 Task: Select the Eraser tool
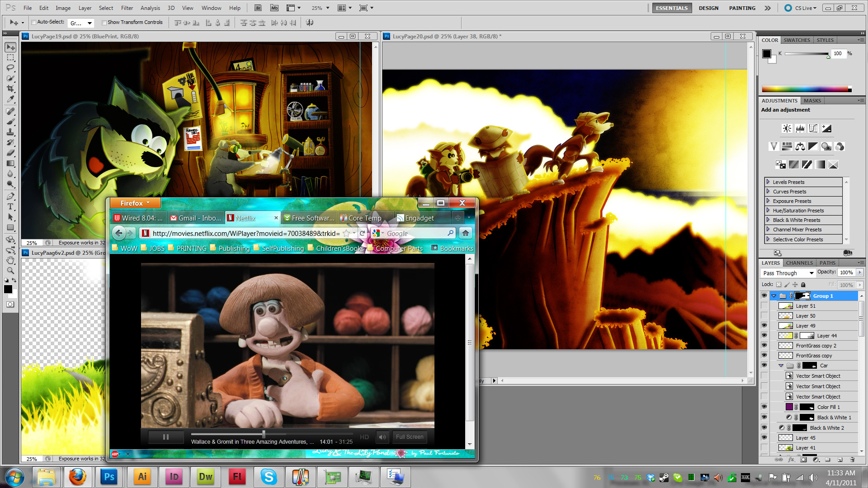pos(10,153)
